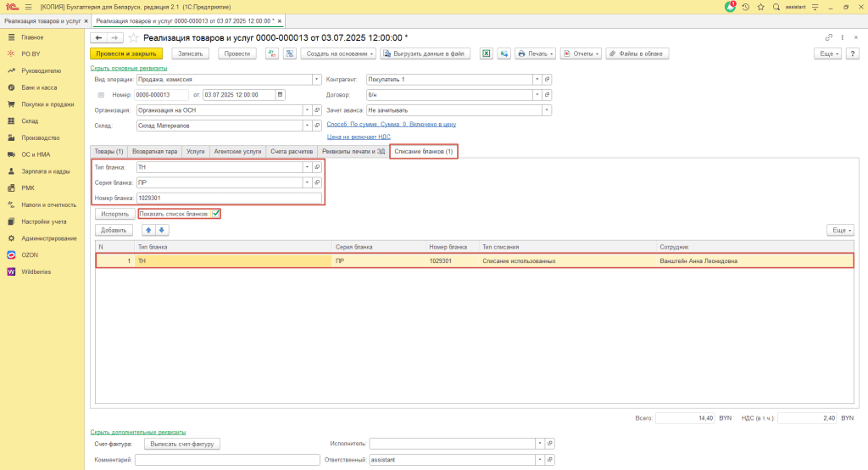This screenshot has height=470, width=868.
Task: Click the 'Комментарий' input field
Action: pos(227,460)
